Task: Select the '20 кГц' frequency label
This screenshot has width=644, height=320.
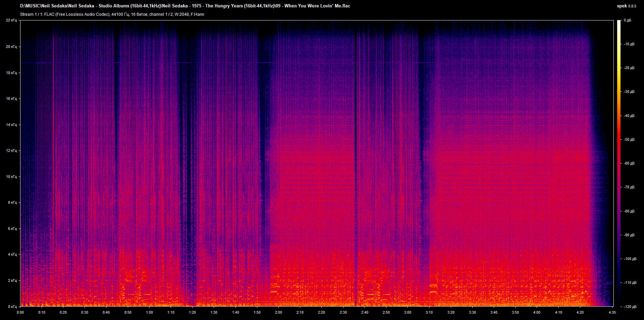Action: 11,47
